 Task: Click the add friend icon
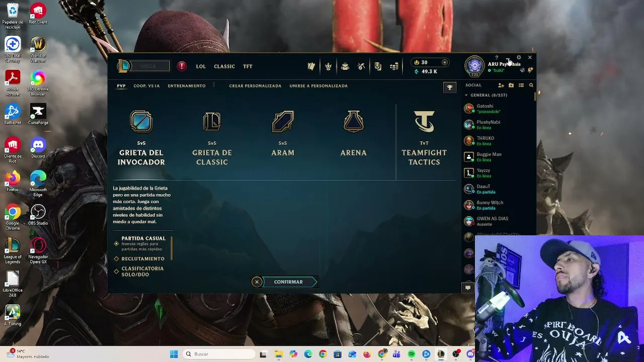(501, 85)
